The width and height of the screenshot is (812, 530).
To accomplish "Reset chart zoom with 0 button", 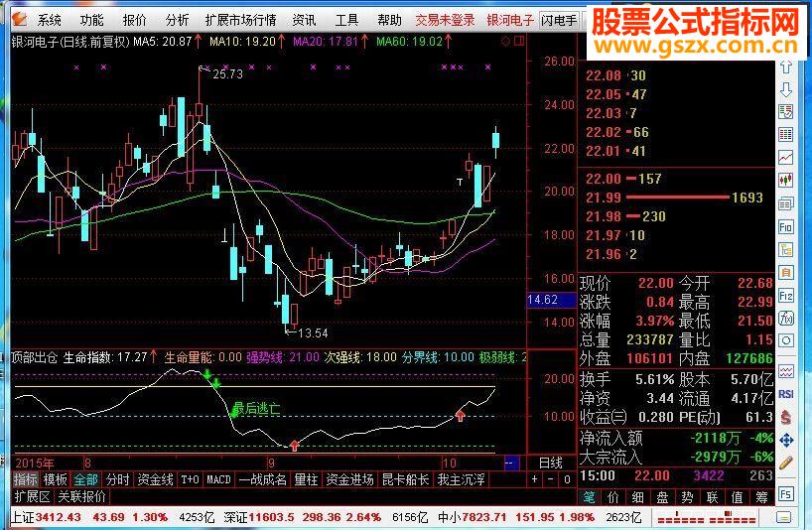I will (567, 479).
